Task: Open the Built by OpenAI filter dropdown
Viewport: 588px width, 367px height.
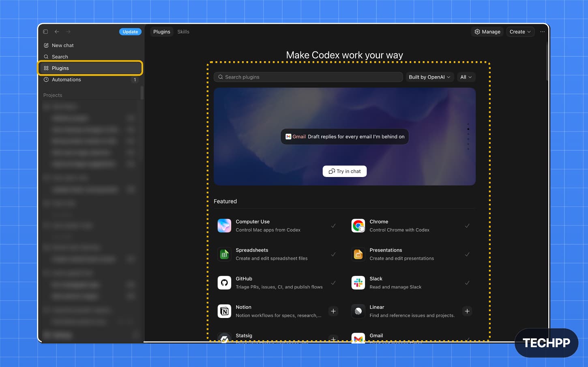Action: tap(429, 77)
